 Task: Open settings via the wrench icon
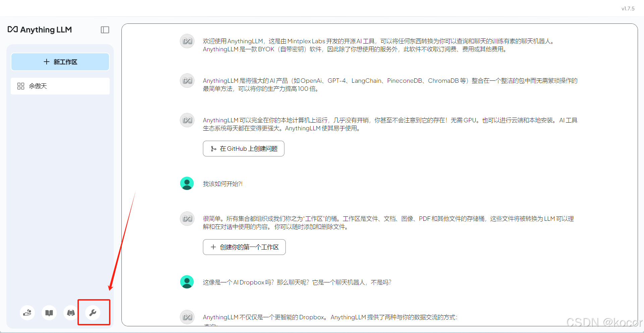coord(93,313)
